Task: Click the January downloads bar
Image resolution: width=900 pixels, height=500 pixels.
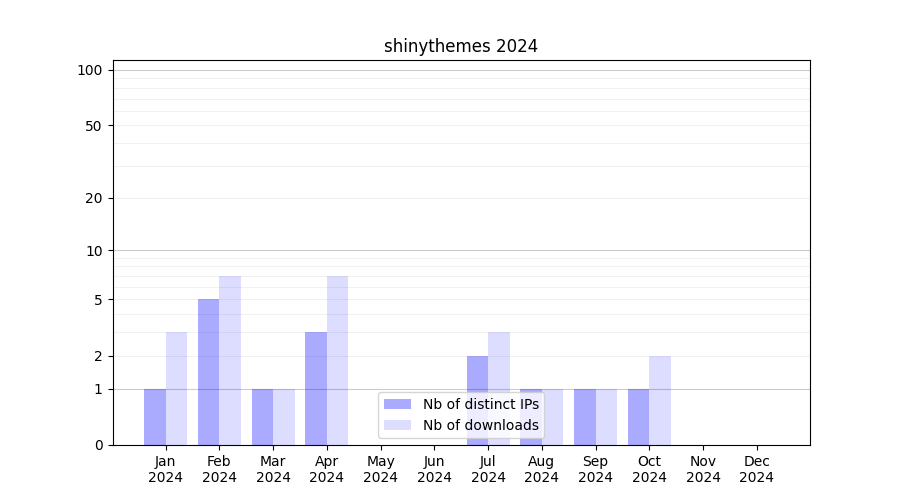Action: (x=176, y=388)
